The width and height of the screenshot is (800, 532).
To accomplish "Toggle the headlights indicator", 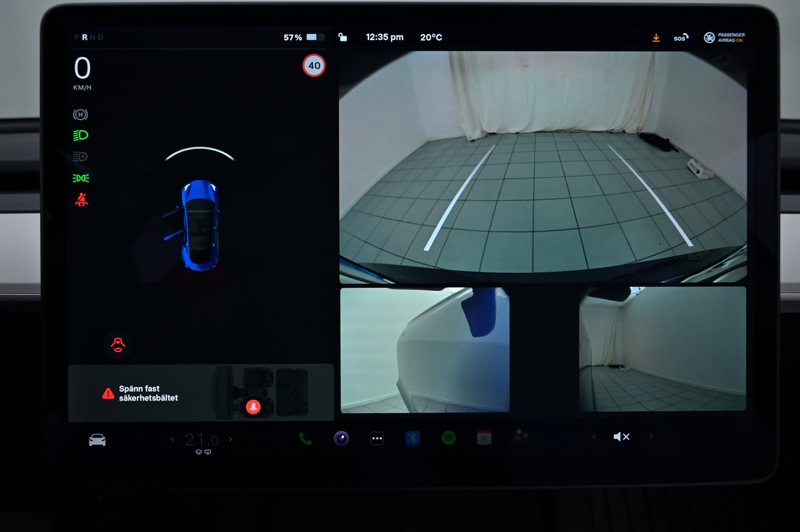I will pyautogui.click(x=81, y=135).
